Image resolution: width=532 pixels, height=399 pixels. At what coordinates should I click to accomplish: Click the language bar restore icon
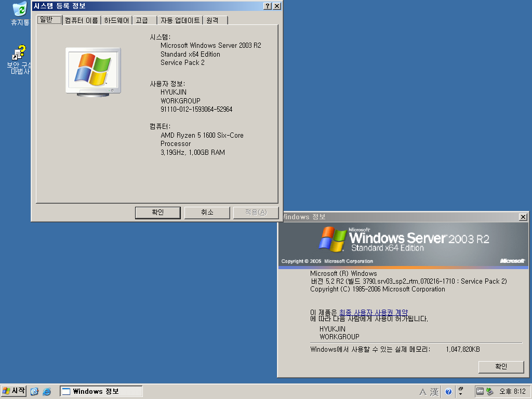461,389
